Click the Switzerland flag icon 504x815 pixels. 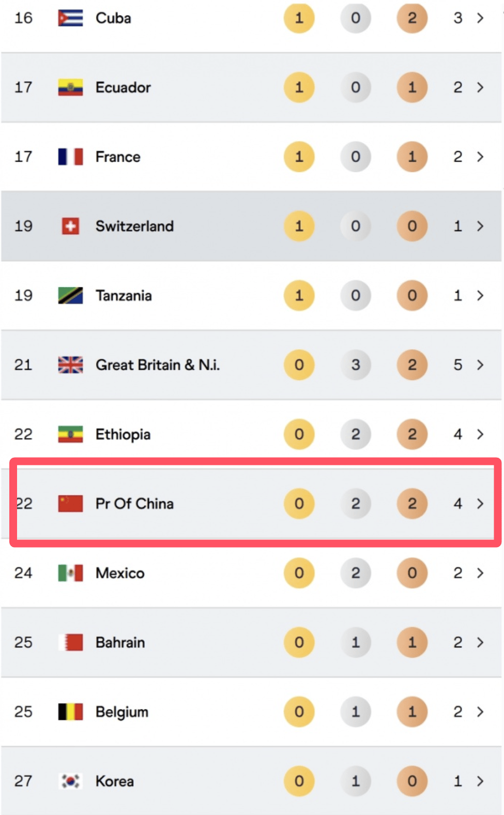pyautogui.click(x=70, y=226)
